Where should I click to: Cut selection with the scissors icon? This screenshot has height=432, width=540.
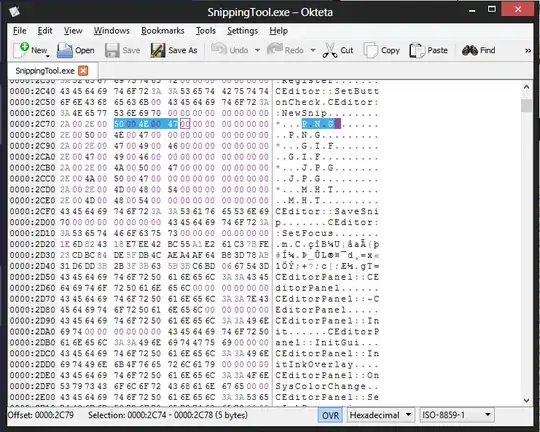[330, 50]
